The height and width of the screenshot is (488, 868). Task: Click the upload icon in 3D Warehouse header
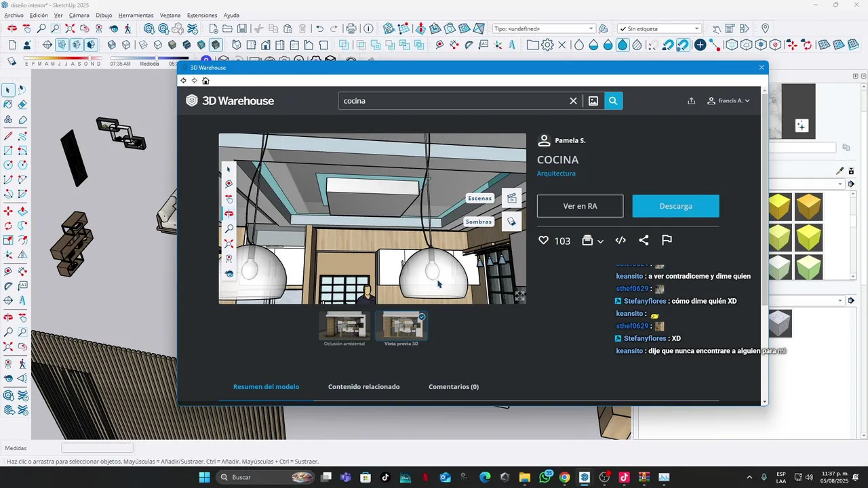(x=691, y=101)
